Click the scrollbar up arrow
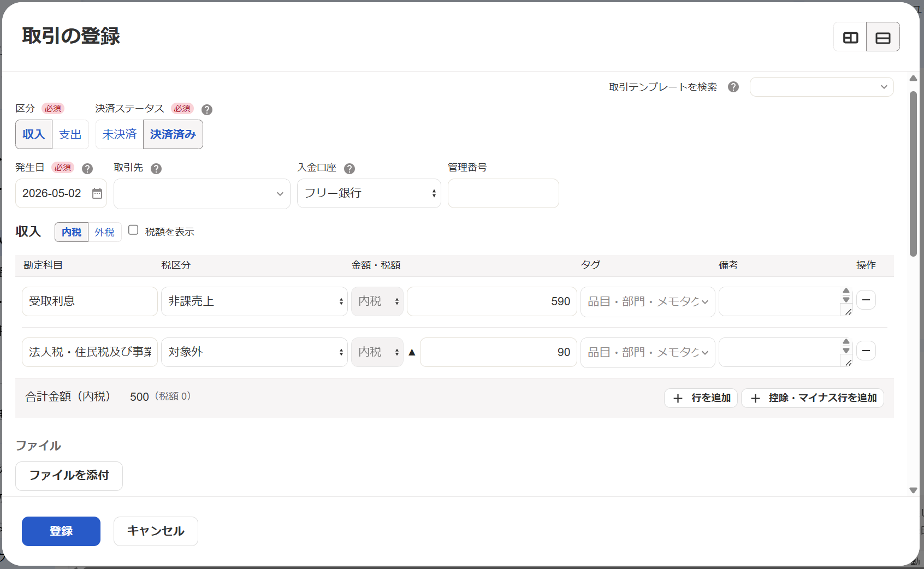This screenshot has width=924, height=569. [x=913, y=78]
